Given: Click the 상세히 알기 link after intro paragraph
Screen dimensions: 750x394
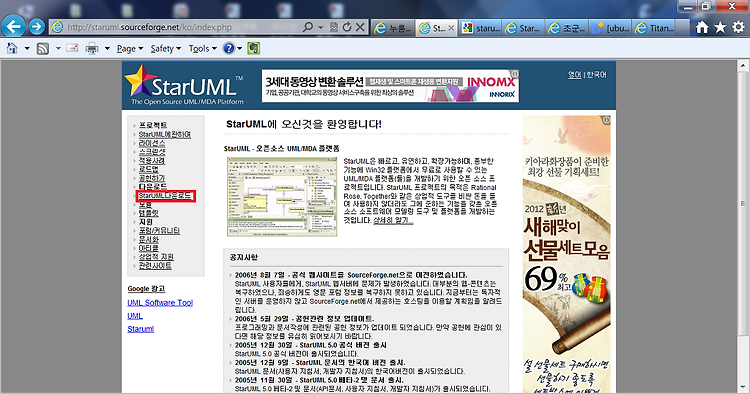Looking at the screenshot, I should tap(392, 220).
